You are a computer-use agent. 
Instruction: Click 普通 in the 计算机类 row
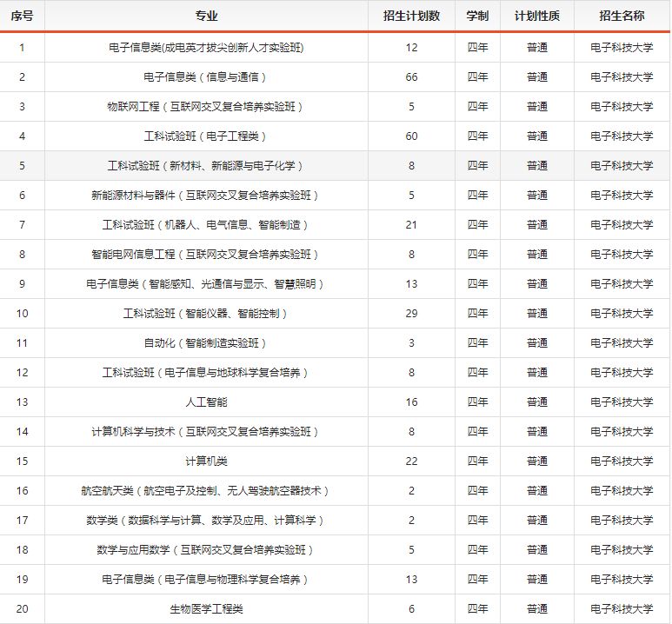pos(537,461)
